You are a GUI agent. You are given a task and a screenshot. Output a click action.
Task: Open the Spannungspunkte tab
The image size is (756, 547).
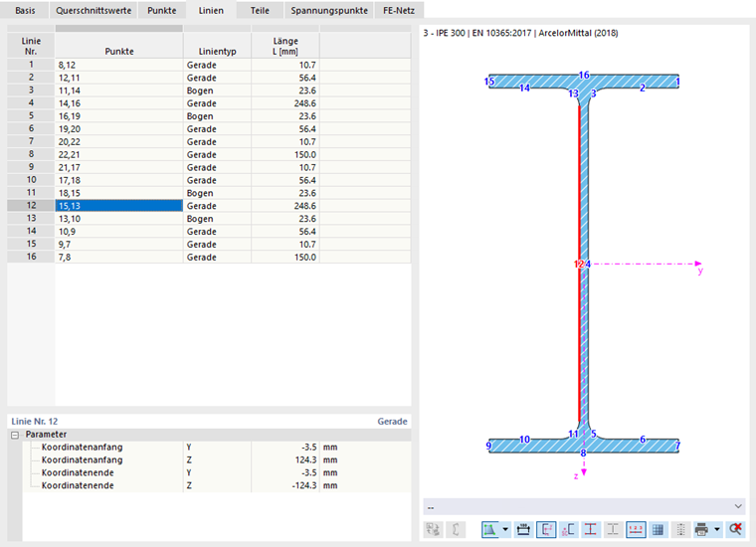pos(329,10)
